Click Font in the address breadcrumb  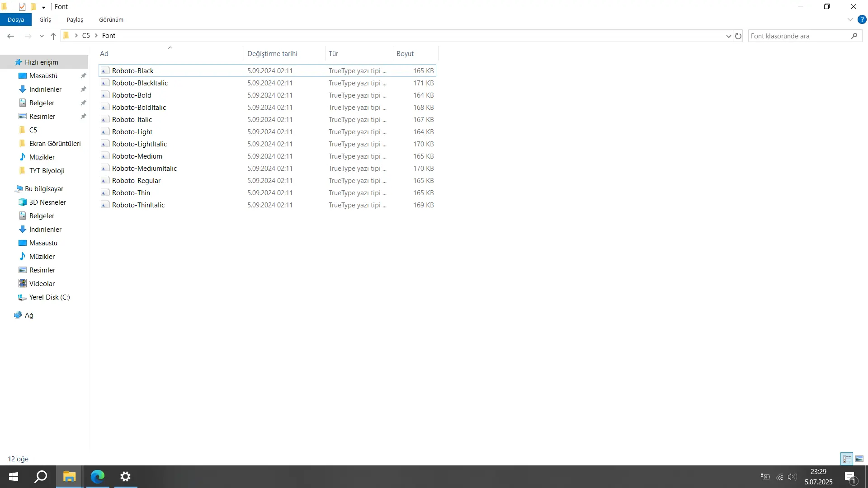click(108, 36)
